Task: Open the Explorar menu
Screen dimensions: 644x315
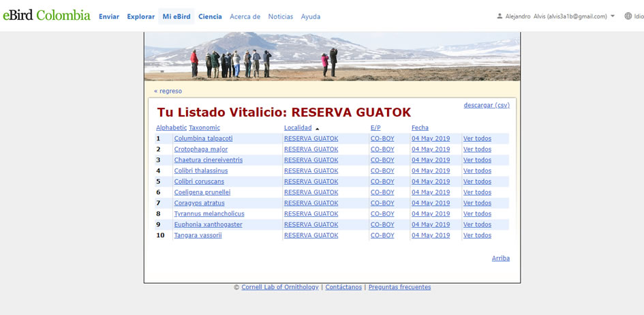Action: click(x=140, y=16)
